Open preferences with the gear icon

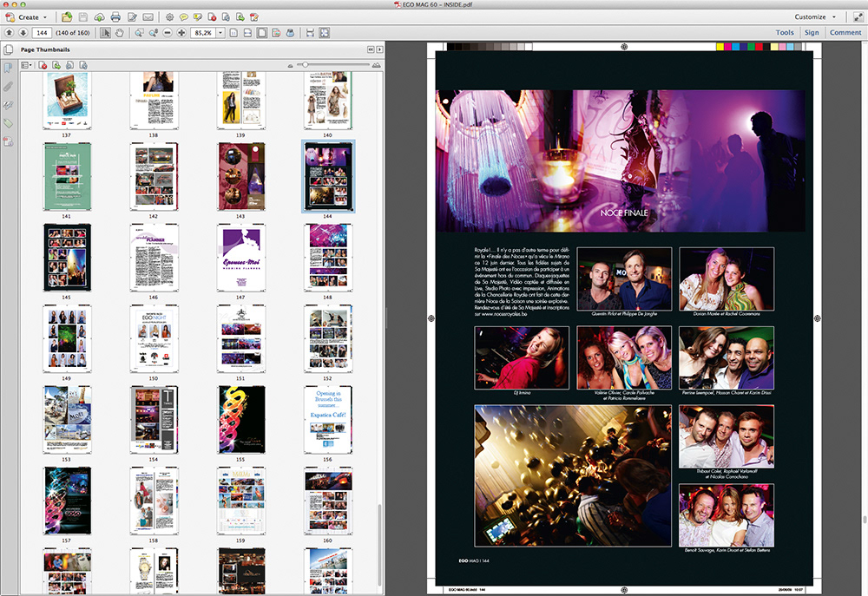click(169, 17)
